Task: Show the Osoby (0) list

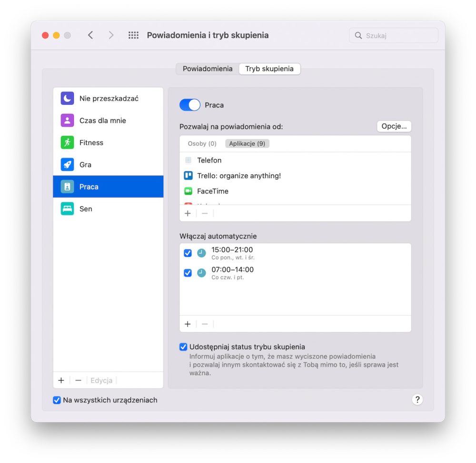Action: click(202, 144)
